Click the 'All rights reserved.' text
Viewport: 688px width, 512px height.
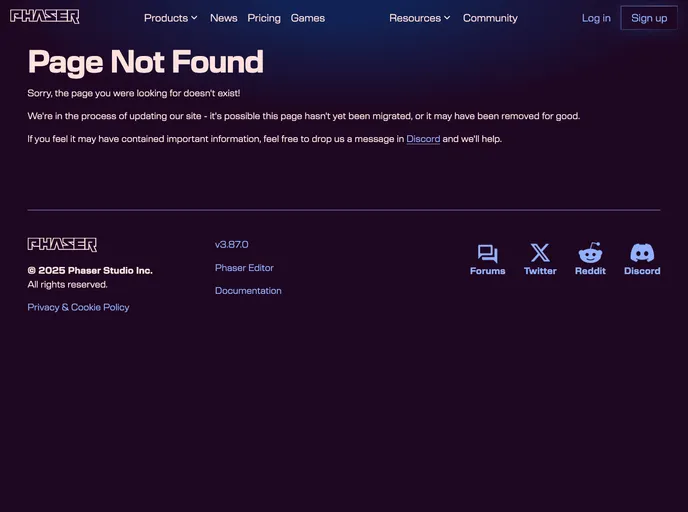click(67, 284)
